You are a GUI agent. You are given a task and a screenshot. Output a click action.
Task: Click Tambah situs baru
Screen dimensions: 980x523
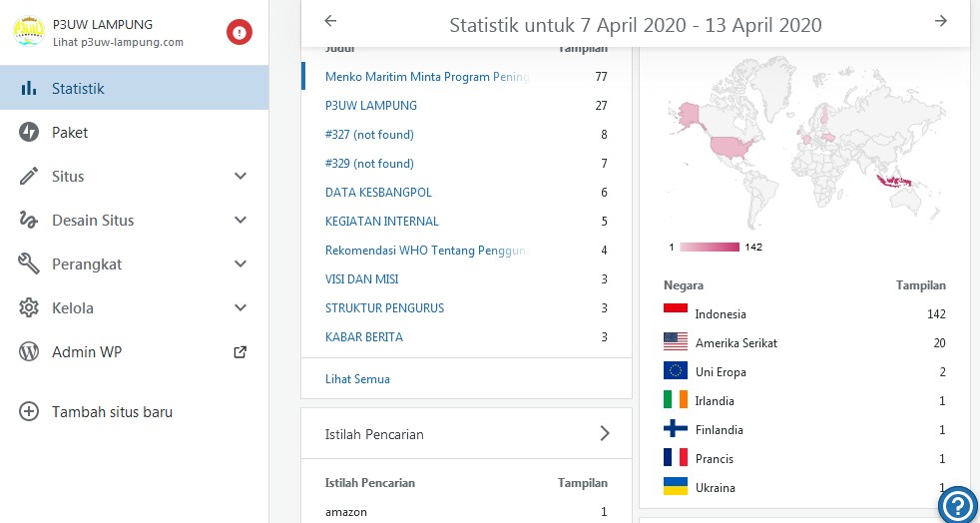tap(112, 412)
